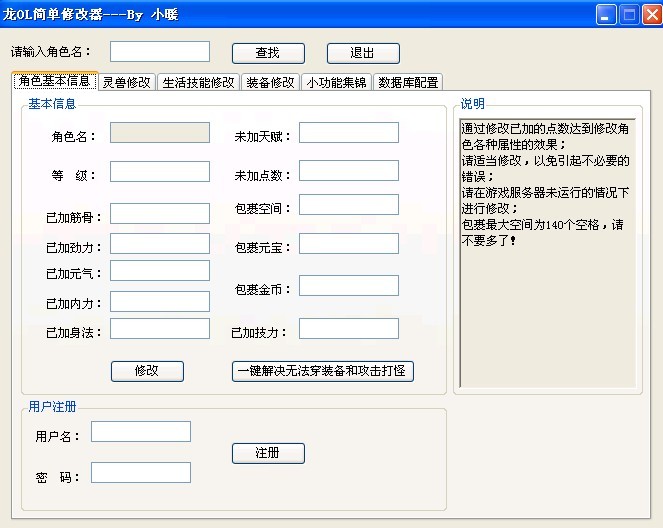Click the disabled maximize window button
This screenshot has height=528, width=663.
coord(629,15)
